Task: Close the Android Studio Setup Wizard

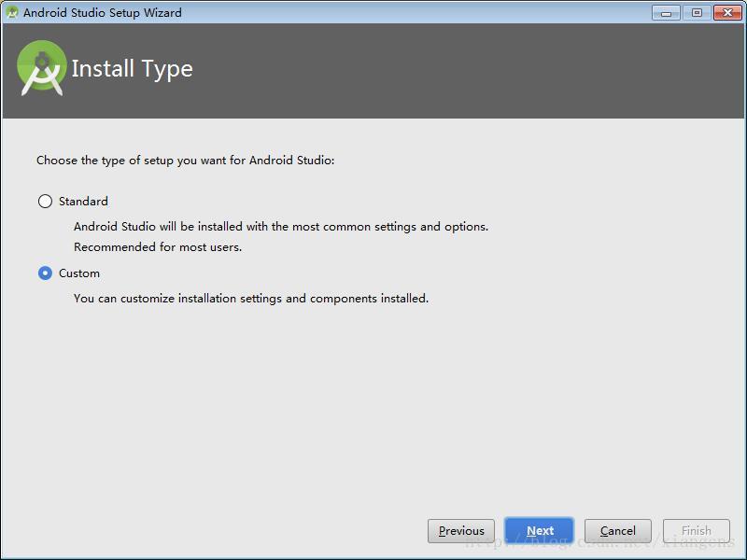Action: (726, 12)
